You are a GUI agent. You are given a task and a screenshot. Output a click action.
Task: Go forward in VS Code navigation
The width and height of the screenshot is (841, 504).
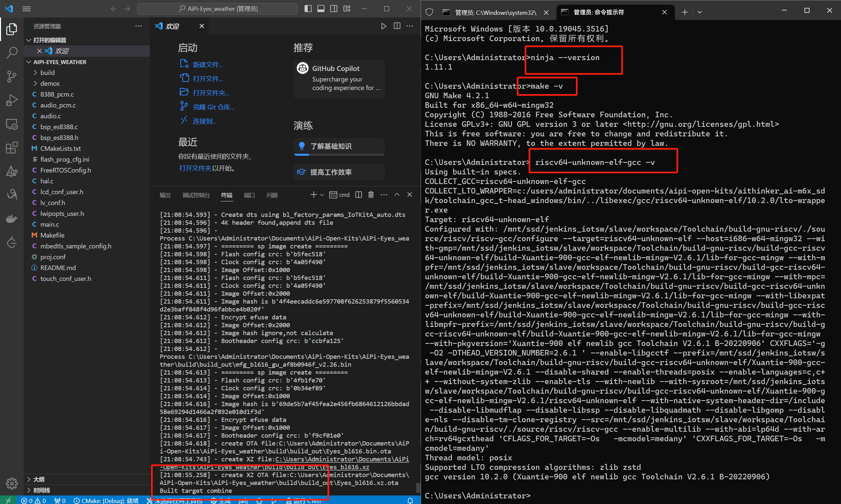(127, 9)
